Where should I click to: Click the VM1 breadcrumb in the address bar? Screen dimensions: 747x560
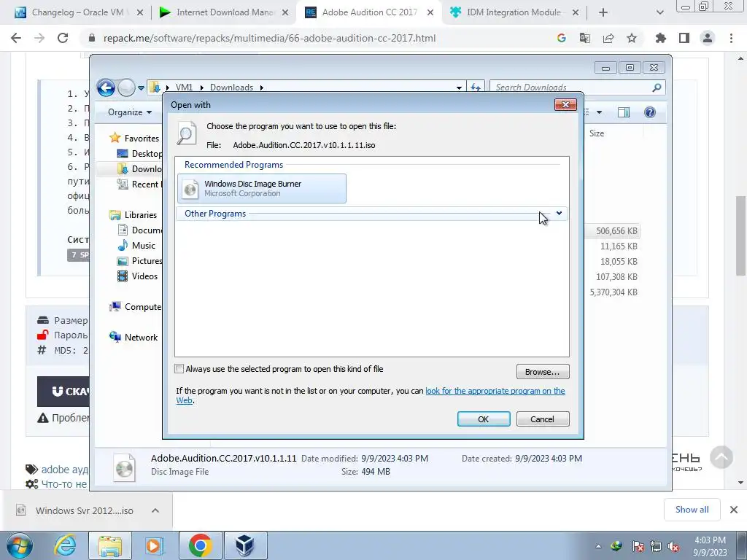184,87
